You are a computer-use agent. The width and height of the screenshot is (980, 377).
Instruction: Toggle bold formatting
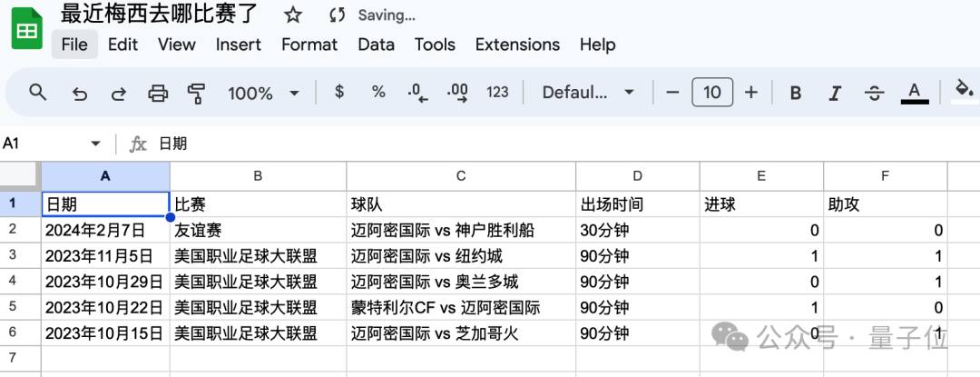(796, 94)
